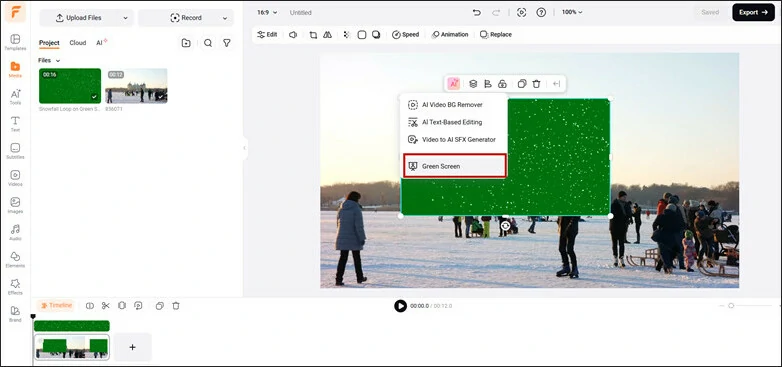This screenshot has height=367, width=782.
Task: Open the Animation settings
Action: pos(450,34)
